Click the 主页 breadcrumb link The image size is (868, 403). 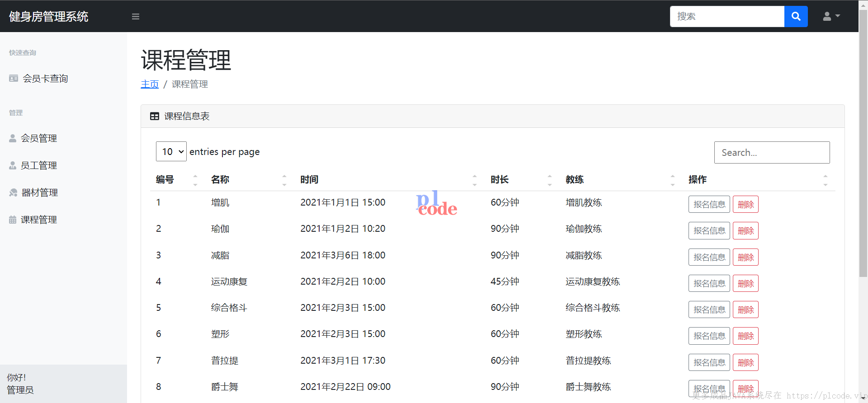point(150,84)
